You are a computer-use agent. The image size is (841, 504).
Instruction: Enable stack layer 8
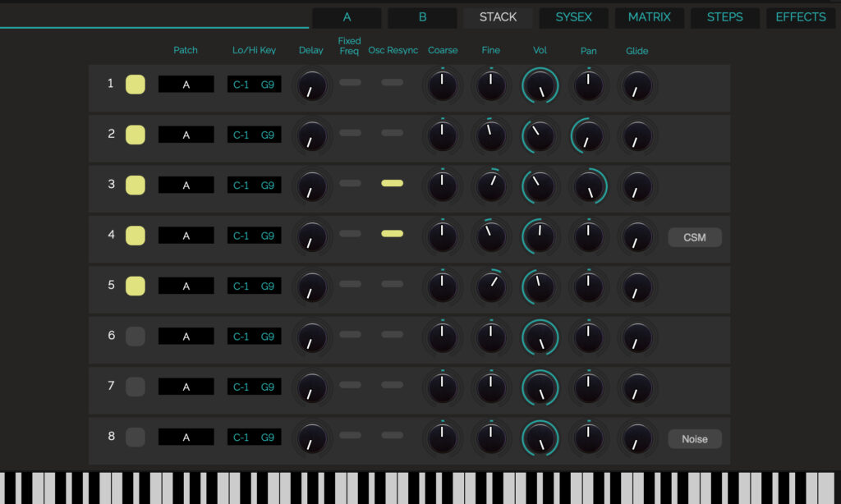click(x=136, y=438)
